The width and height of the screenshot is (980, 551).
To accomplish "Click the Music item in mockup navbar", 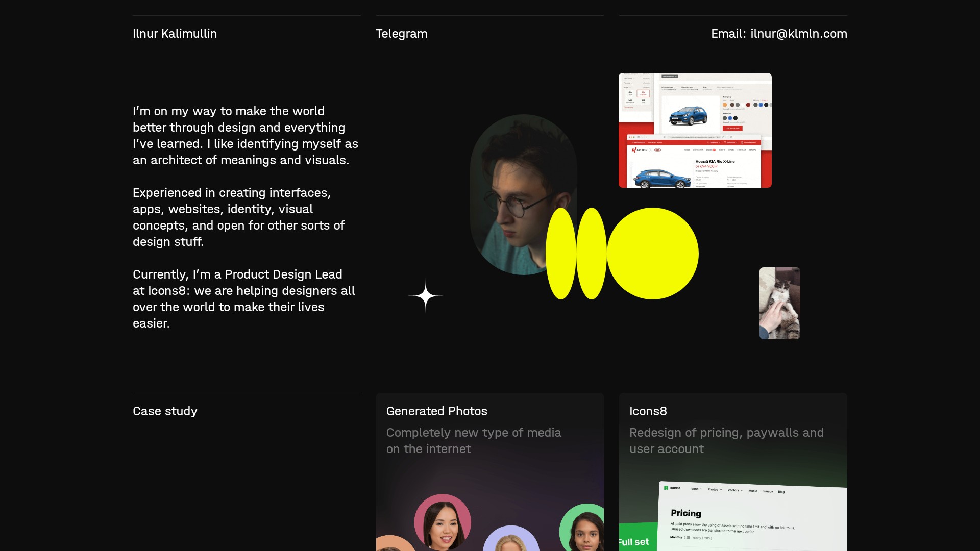I will (x=753, y=491).
